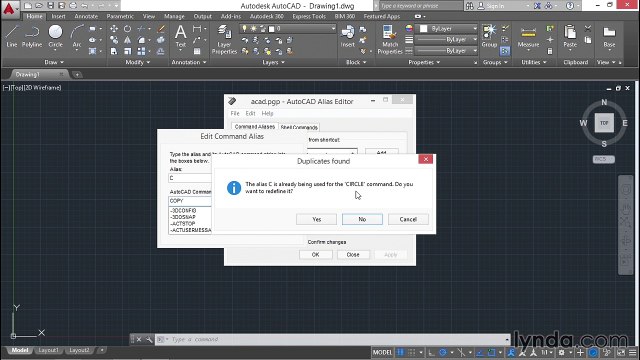Image resolution: width=640 pixels, height=360 pixels.
Task: Expand the Draw panel
Action: click(54, 62)
